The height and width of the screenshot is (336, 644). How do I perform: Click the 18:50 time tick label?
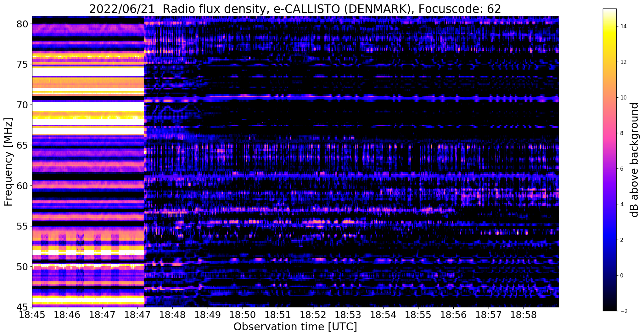[243, 315]
